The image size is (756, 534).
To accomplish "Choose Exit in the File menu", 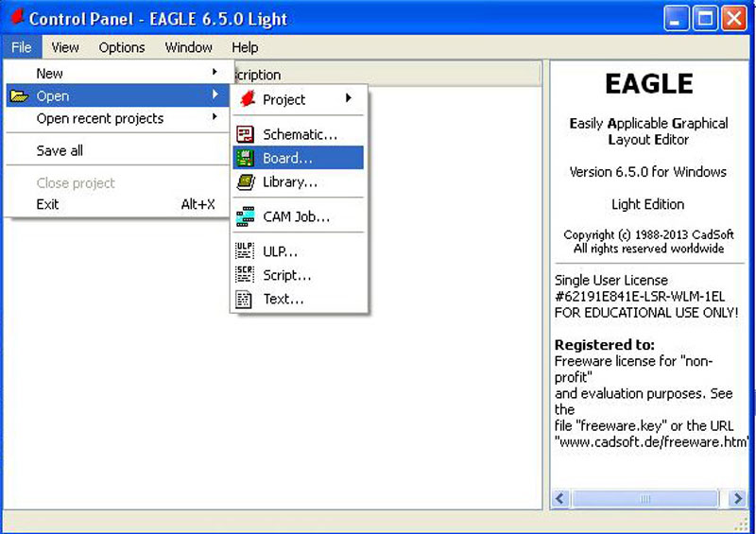I will (117, 204).
